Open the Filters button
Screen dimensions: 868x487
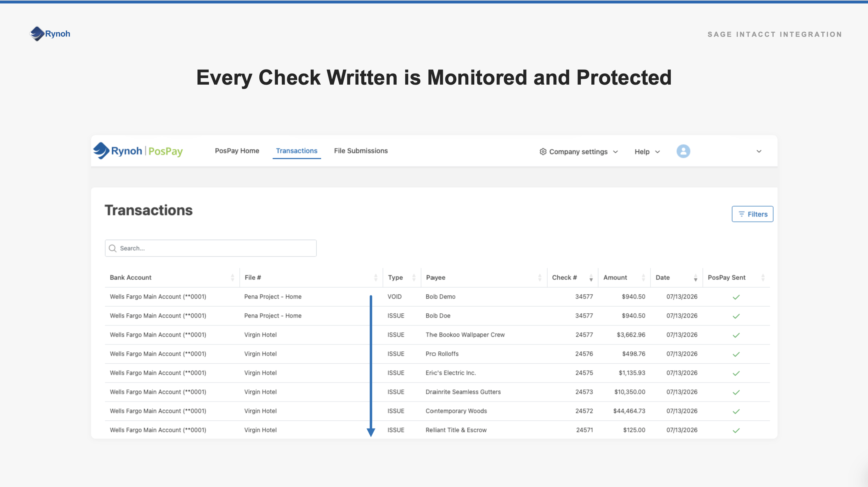click(x=752, y=214)
